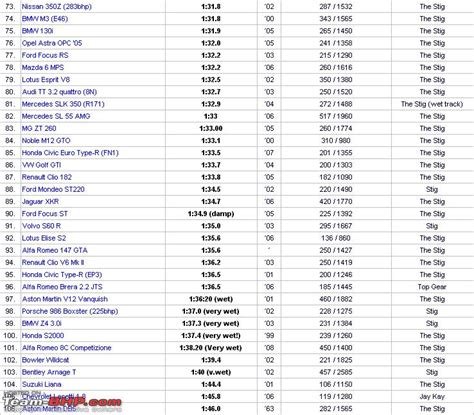Click the BMW Z4 3.0i link
This screenshot has height=415, width=474.
point(41,323)
